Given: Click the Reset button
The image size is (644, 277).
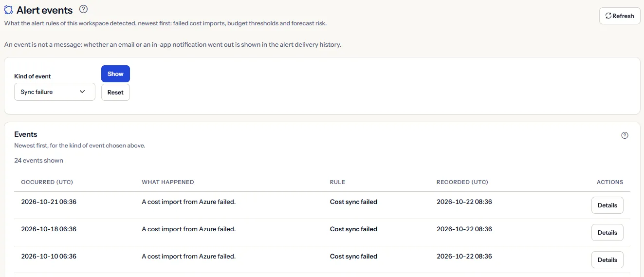Looking at the screenshot, I should coord(115,92).
